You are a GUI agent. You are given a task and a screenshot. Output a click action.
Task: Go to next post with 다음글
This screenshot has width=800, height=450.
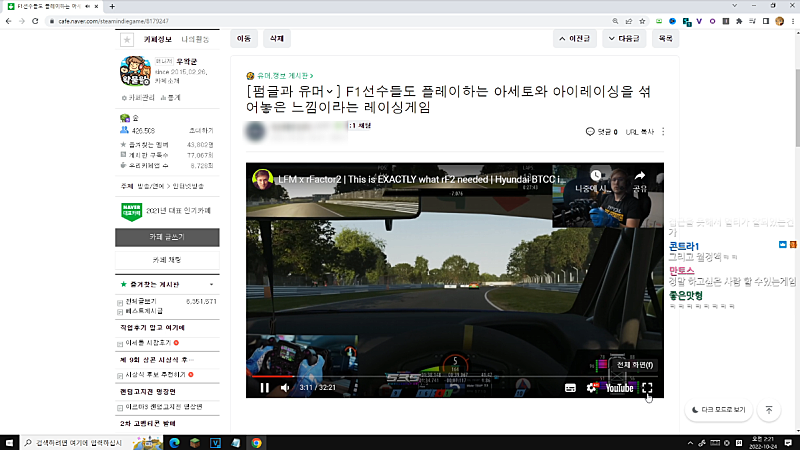[x=623, y=39]
